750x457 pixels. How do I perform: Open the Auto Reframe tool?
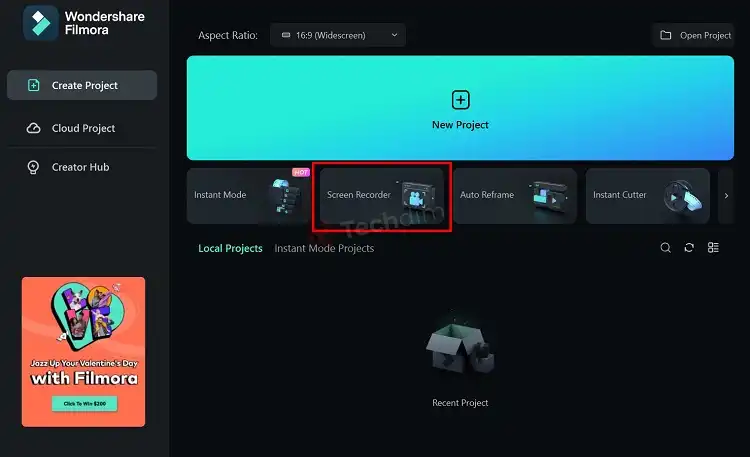click(x=514, y=195)
